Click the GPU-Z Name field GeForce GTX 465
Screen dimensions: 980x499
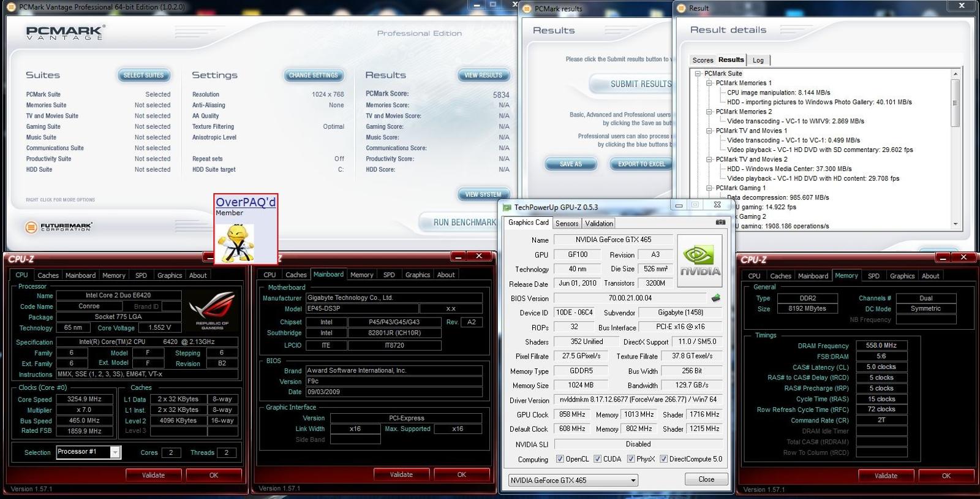pyautogui.click(x=613, y=240)
